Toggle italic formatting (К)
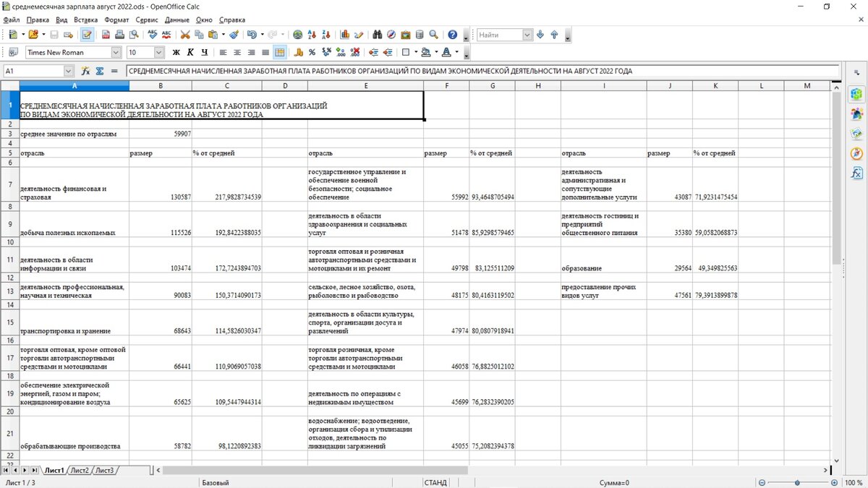The width and height of the screenshot is (868, 488). pos(190,52)
